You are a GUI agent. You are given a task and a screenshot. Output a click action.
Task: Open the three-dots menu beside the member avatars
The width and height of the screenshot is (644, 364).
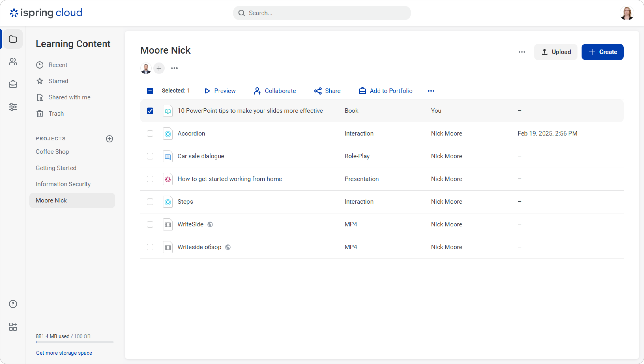tap(174, 68)
